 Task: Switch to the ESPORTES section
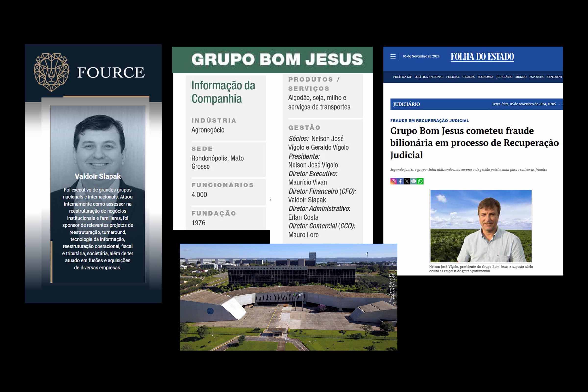tap(537, 77)
